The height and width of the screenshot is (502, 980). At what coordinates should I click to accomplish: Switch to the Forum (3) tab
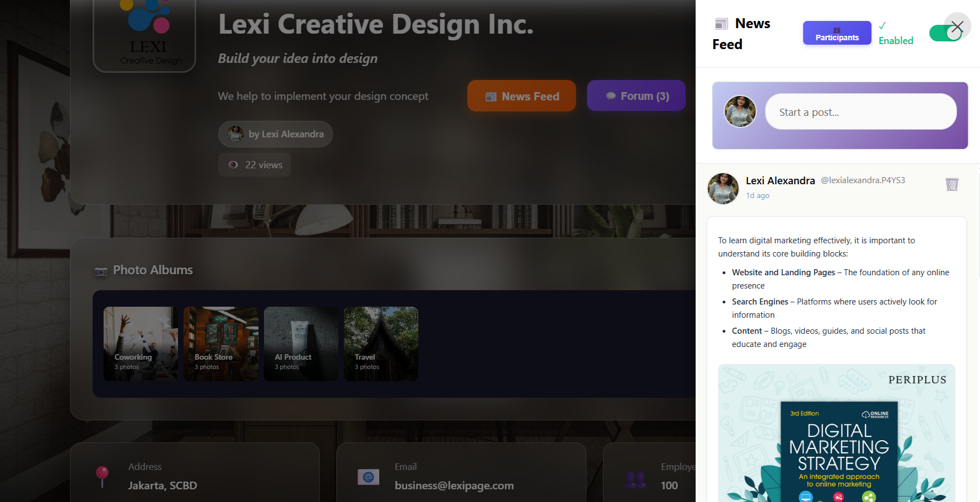(636, 95)
